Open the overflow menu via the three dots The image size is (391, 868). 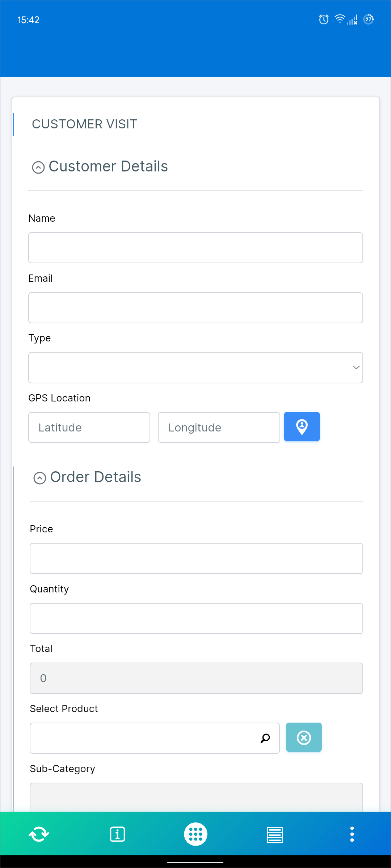[352, 834]
